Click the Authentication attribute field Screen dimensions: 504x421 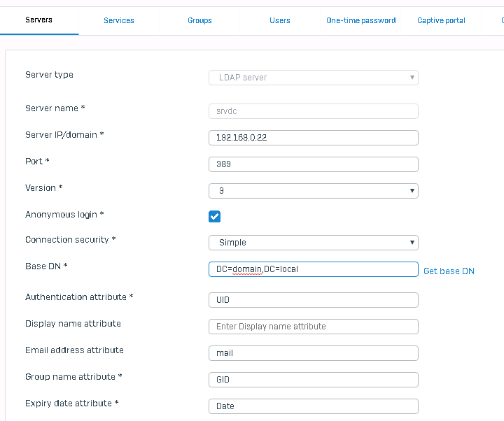(x=313, y=300)
